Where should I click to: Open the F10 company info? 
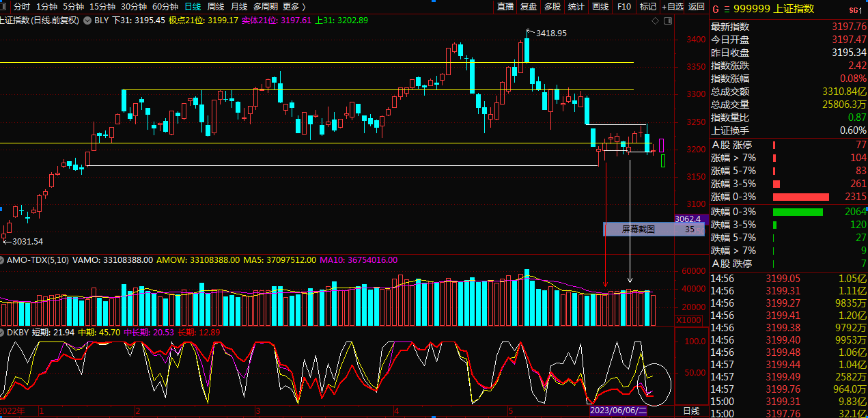624,6
